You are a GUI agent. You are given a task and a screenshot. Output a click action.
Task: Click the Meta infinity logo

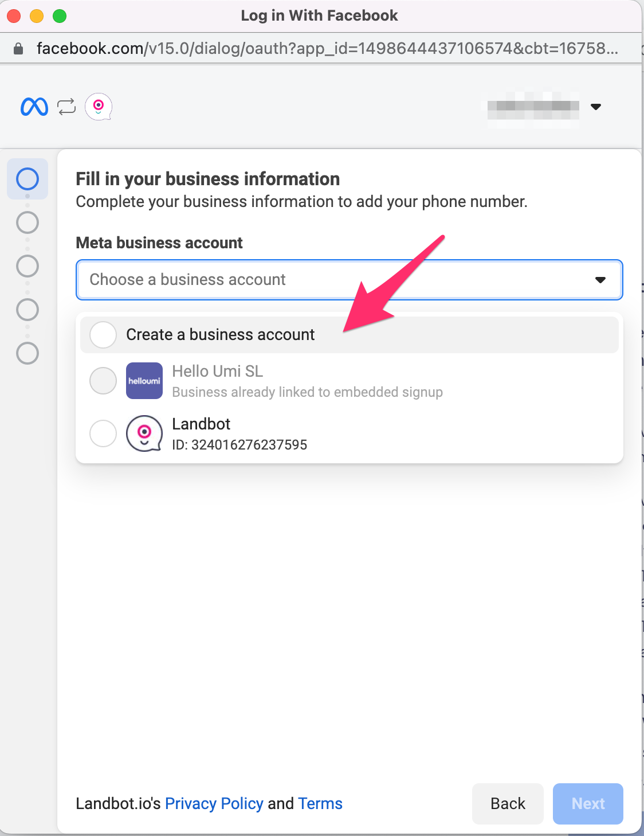tap(34, 107)
